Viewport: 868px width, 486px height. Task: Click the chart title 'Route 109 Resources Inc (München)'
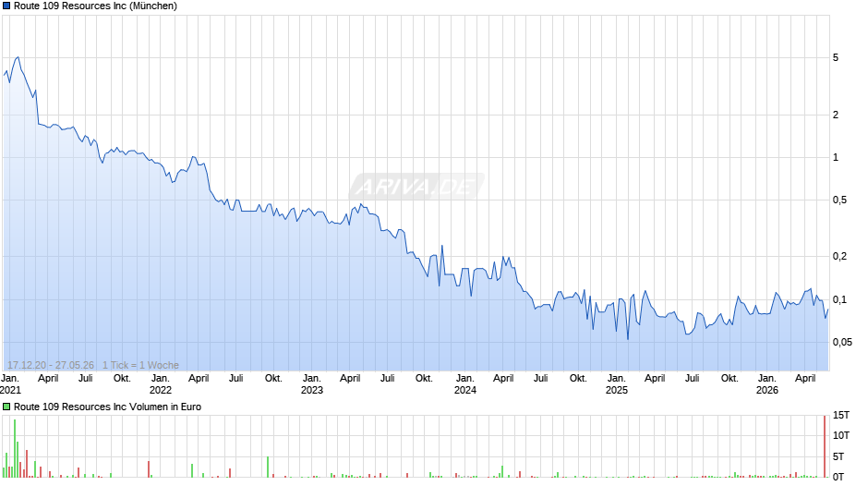pyautogui.click(x=95, y=6)
